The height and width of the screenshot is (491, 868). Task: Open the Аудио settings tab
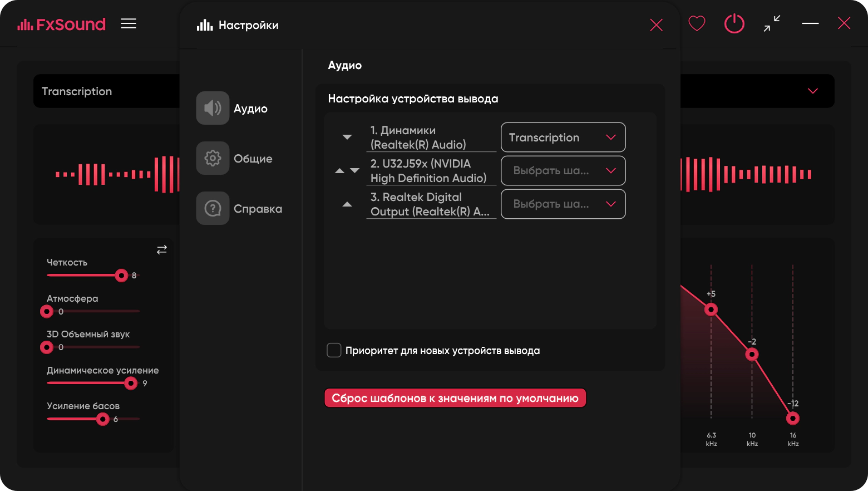232,108
